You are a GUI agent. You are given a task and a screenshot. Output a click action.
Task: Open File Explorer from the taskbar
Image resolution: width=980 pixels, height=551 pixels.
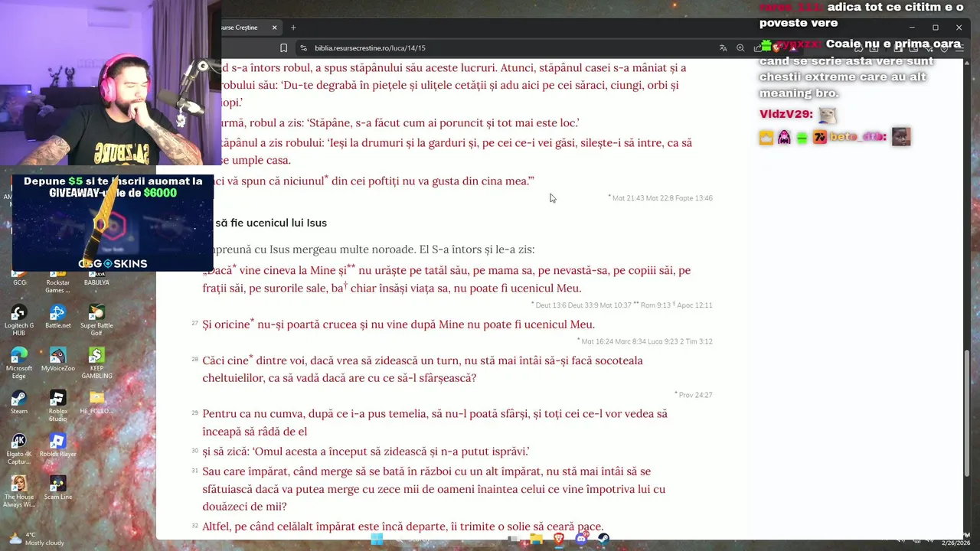(537, 540)
